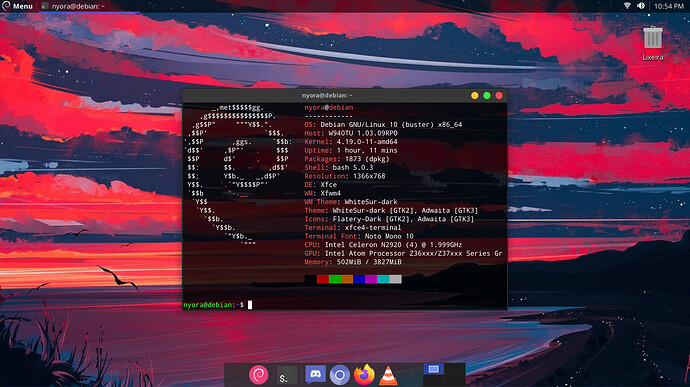The height and width of the screenshot is (387, 690).
Task: Click the Icons line Flatery-Dark [GTK2]
Action: click(x=389, y=219)
